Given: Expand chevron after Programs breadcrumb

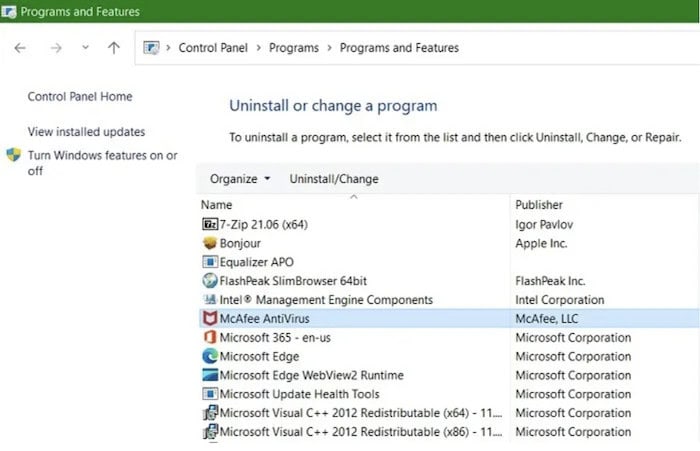Looking at the screenshot, I should [329, 47].
